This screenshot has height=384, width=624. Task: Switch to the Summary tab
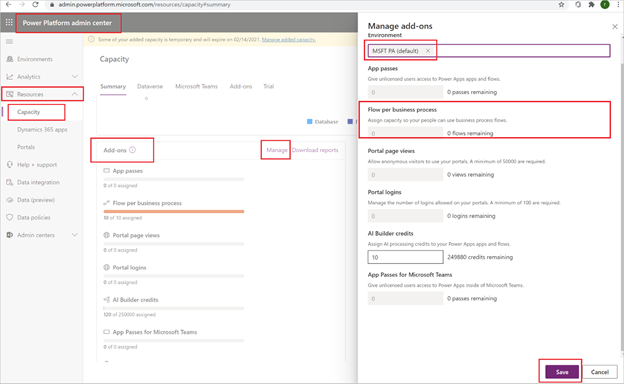point(113,86)
